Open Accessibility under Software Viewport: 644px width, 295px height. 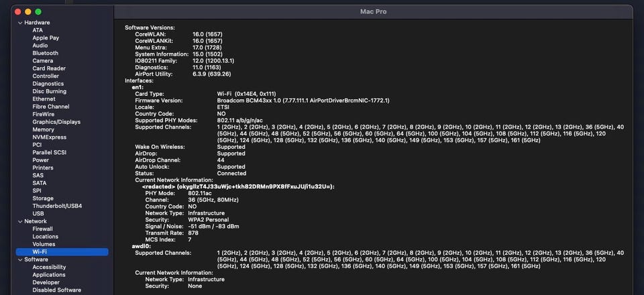point(49,267)
